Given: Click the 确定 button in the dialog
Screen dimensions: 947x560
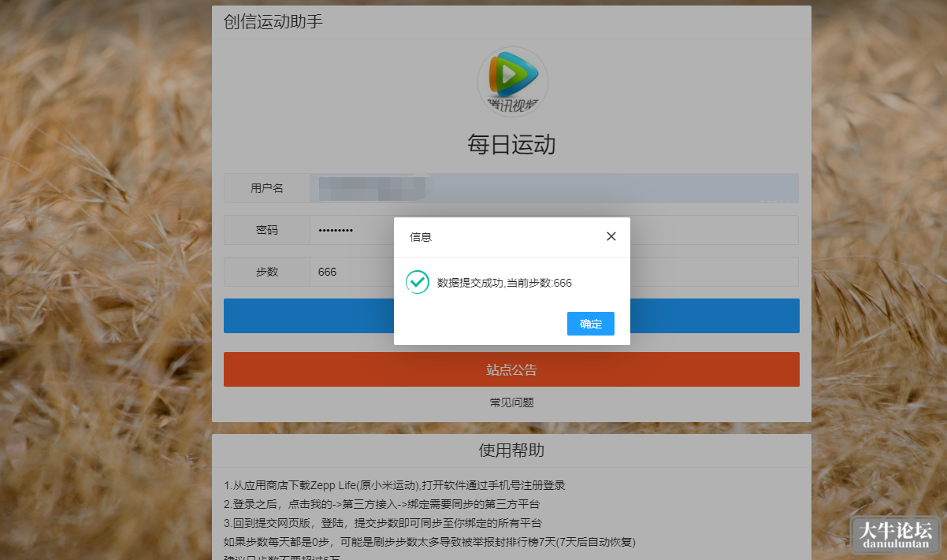Looking at the screenshot, I should click(590, 324).
